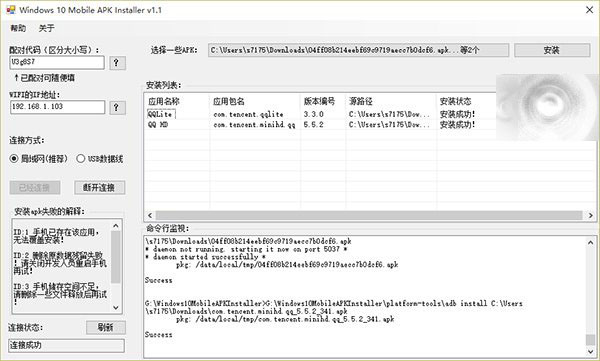
Task: Click the 'daemon started successfully' line
Action: 205,257
